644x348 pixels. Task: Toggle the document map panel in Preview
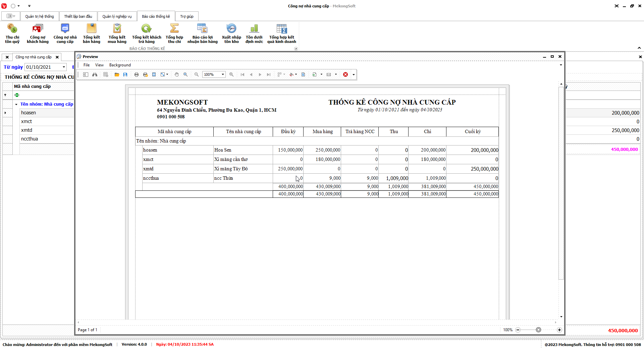tap(86, 74)
